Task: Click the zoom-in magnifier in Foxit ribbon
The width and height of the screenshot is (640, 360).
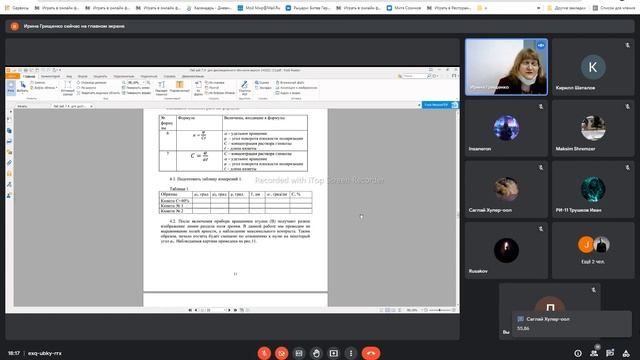Action: 148,82
